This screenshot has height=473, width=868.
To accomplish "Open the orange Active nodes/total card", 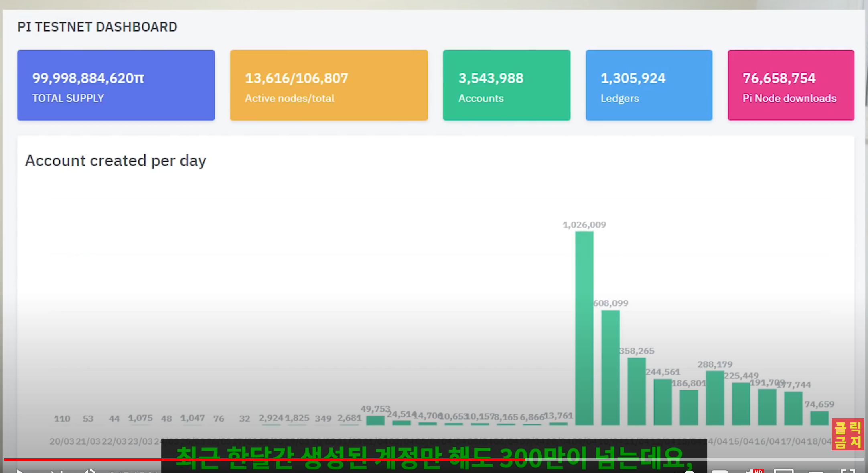I will [x=329, y=85].
